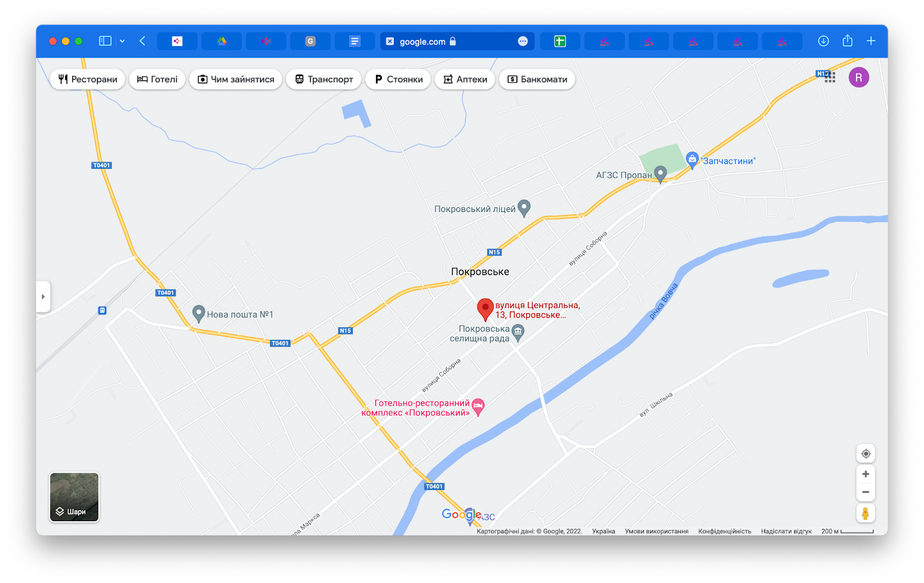Click the вул. Шкільна street label
The width and height of the screenshot is (924, 583).
tap(656, 404)
